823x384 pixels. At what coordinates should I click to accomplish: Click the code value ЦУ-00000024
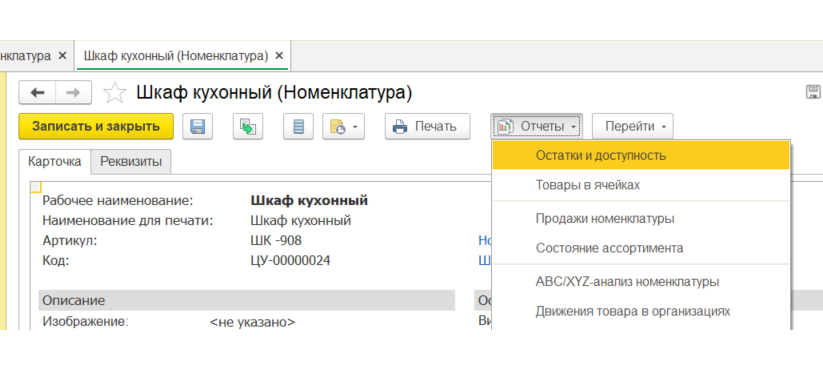[x=291, y=260]
